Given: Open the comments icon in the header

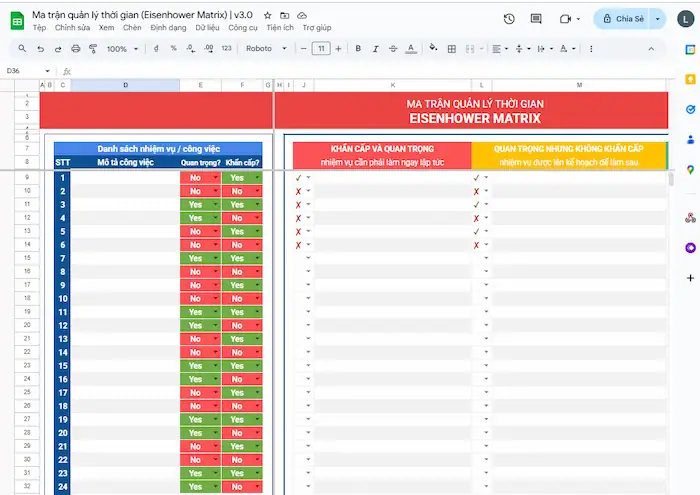Looking at the screenshot, I should pyautogui.click(x=537, y=19).
